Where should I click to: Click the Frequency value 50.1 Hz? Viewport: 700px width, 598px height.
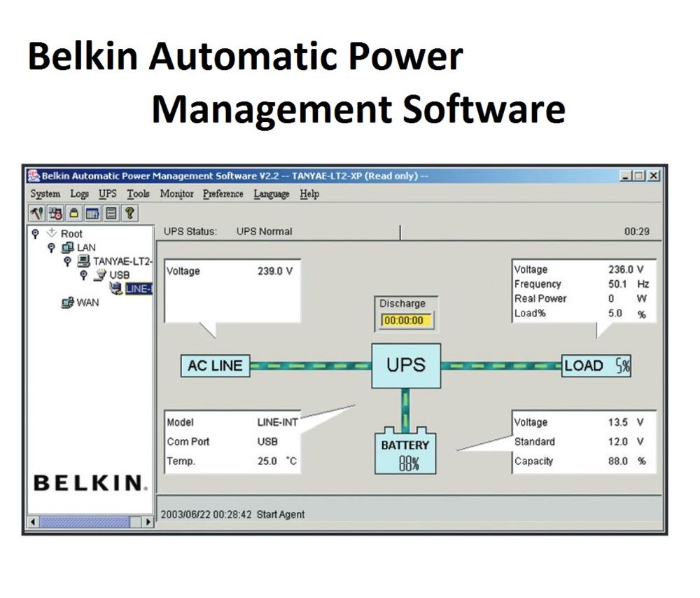pyautogui.click(x=629, y=284)
